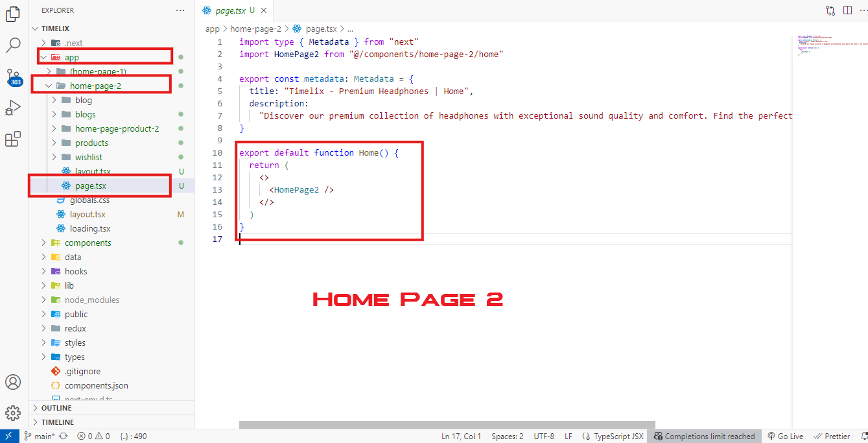Image resolution: width=868 pixels, height=443 pixels.
Task: Open the Accounts menu icon
Action: click(14, 382)
